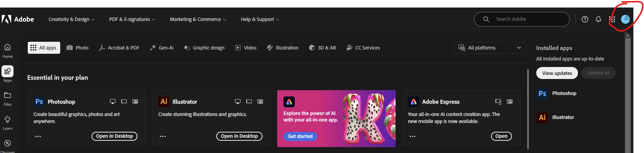This screenshot has height=153, width=644.
Task: Click the Adobe Express card title
Action: 441,102
